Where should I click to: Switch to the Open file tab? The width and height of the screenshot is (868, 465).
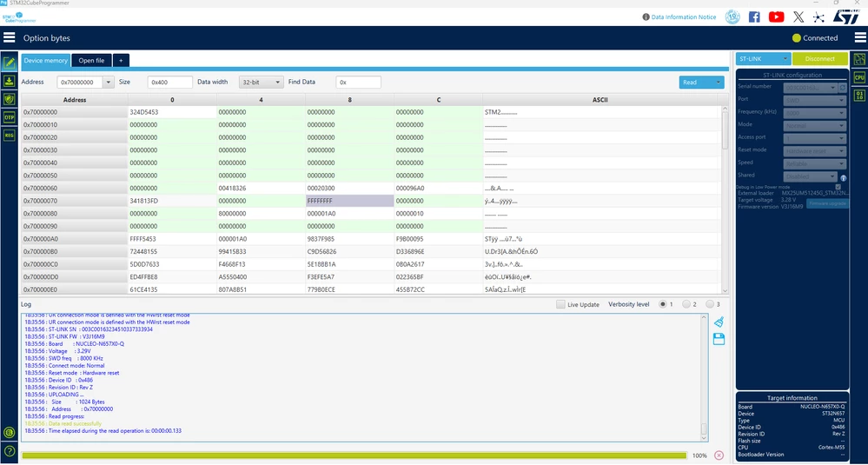pyautogui.click(x=91, y=60)
